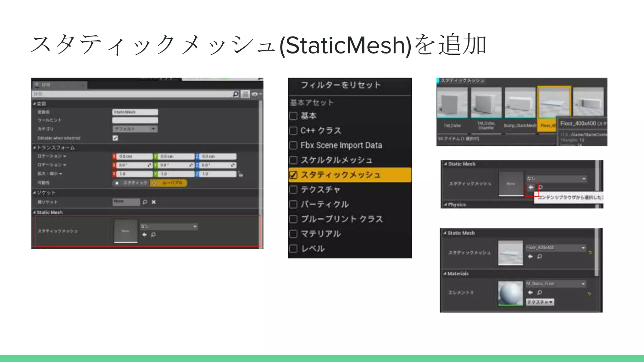This screenshot has width=644, height=362.
Task: Check the C++ クラス filter
Action: [x=293, y=131]
